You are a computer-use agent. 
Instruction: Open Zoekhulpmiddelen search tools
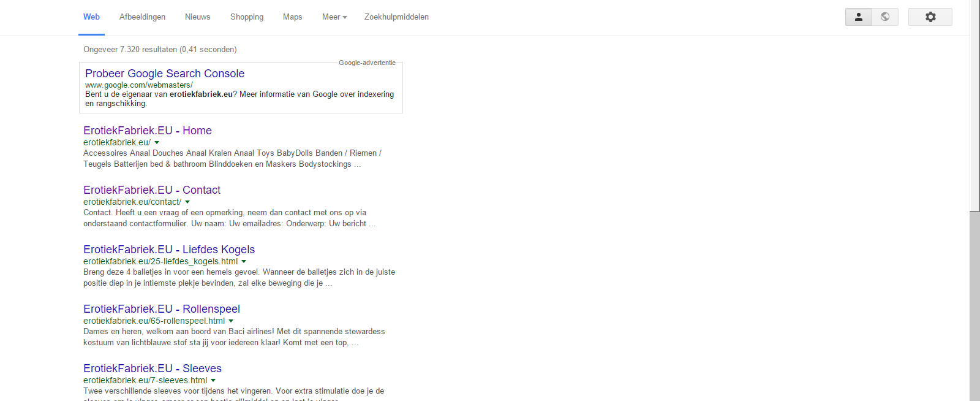[396, 17]
